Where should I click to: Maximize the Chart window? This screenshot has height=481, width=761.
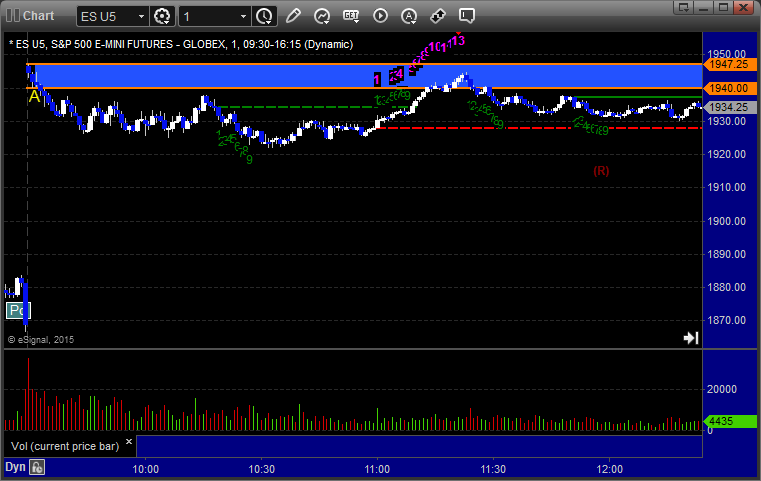723,7
